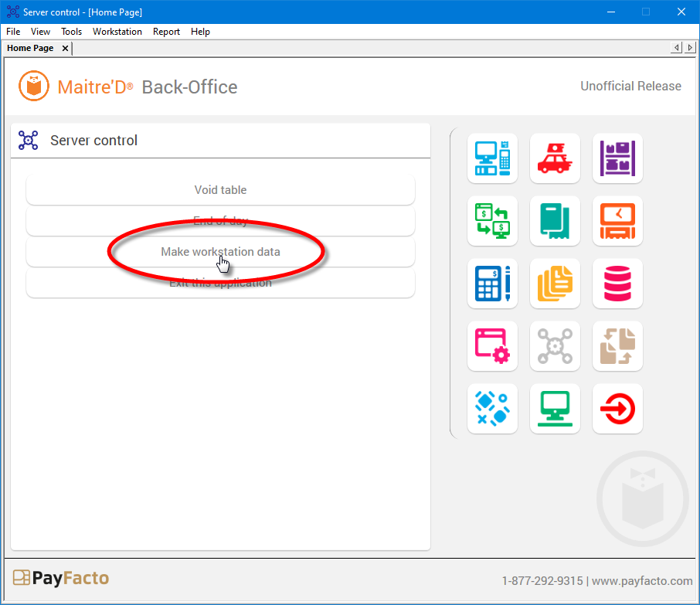This screenshot has height=605, width=700.
Task: Open the yellow Report Center documents icon
Action: [555, 284]
